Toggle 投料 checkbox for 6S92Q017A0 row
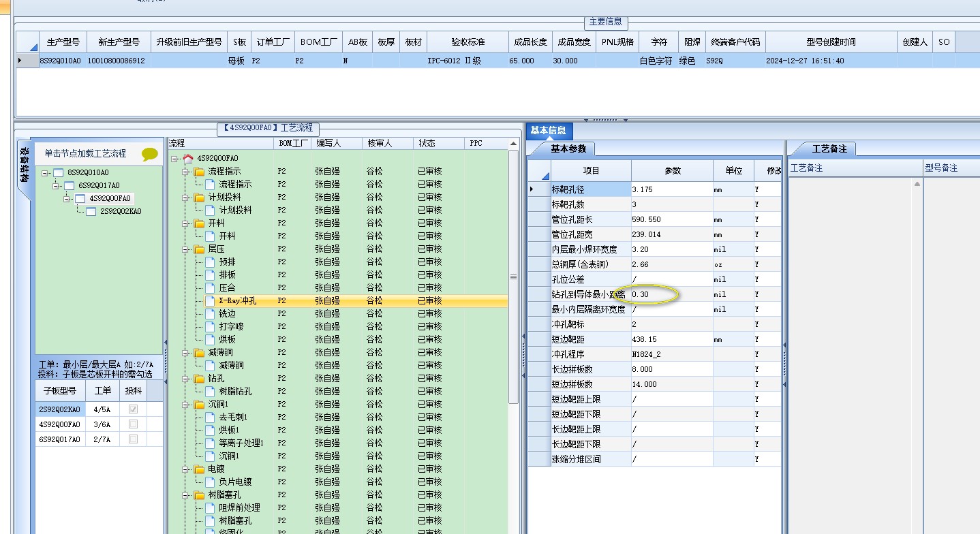This screenshot has height=534, width=980. [x=133, y=439]
